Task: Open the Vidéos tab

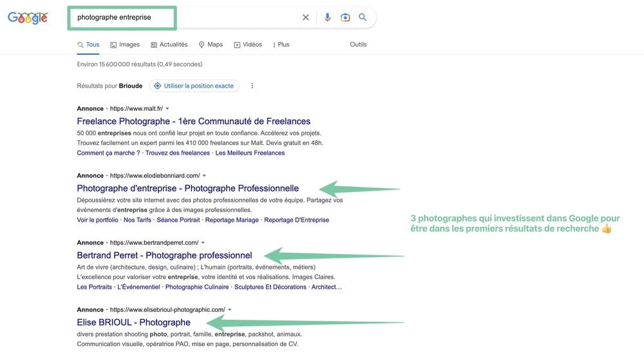Action: tap(248, 44)
